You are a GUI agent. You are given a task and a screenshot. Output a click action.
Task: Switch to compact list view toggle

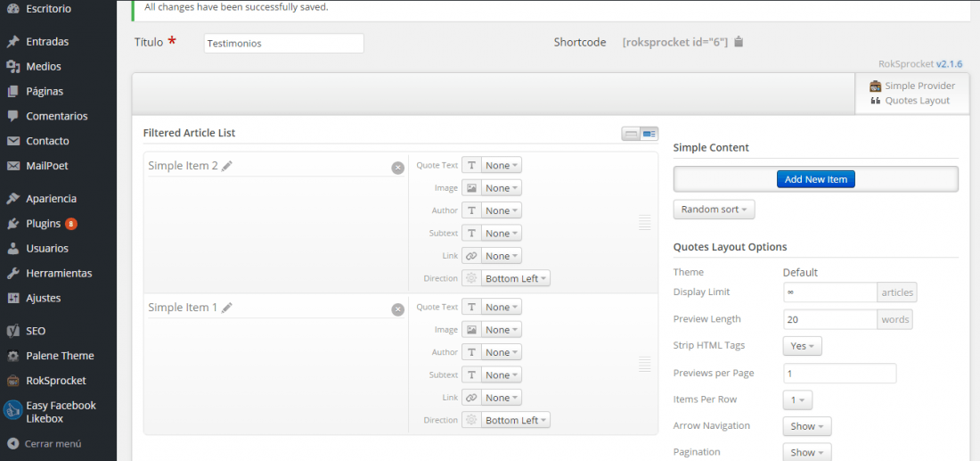pyautogui.click(x=631, y=133)
